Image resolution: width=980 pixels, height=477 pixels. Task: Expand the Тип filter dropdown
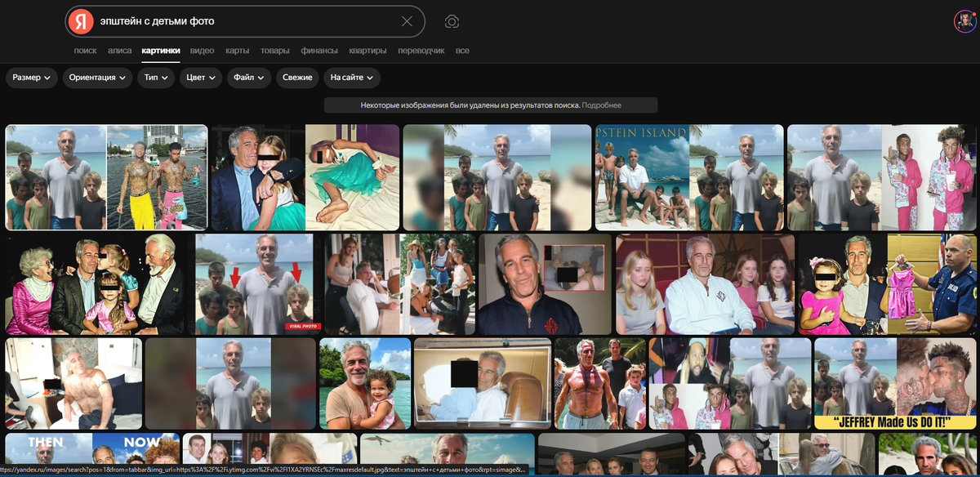[x=156, y=78]
